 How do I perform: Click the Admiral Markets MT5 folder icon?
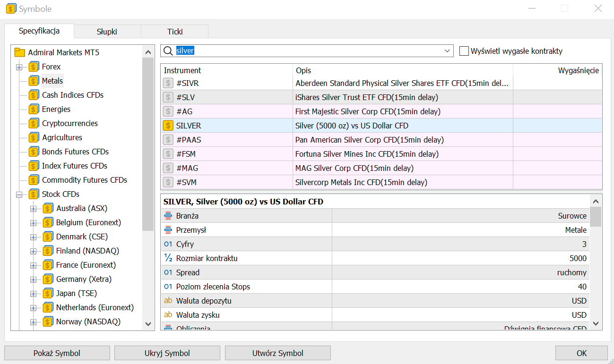pos(19,52)
